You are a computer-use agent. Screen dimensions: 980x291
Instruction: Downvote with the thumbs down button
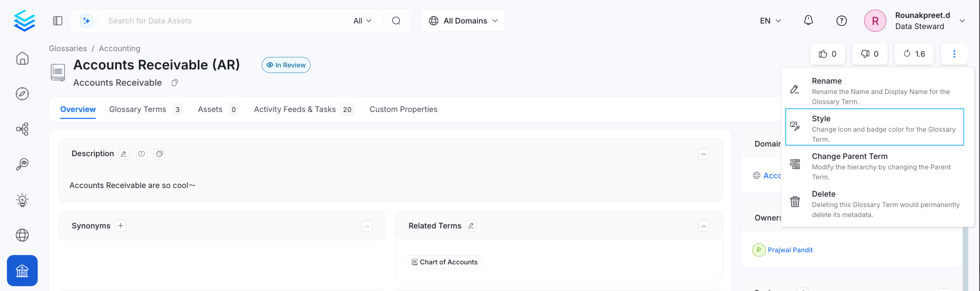coord(869,54)
